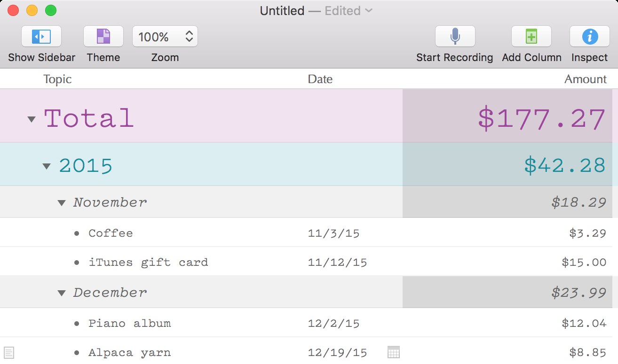Collapse the December group
The height and width of the screenshot is (364, 618).
[x=62, y=293]
